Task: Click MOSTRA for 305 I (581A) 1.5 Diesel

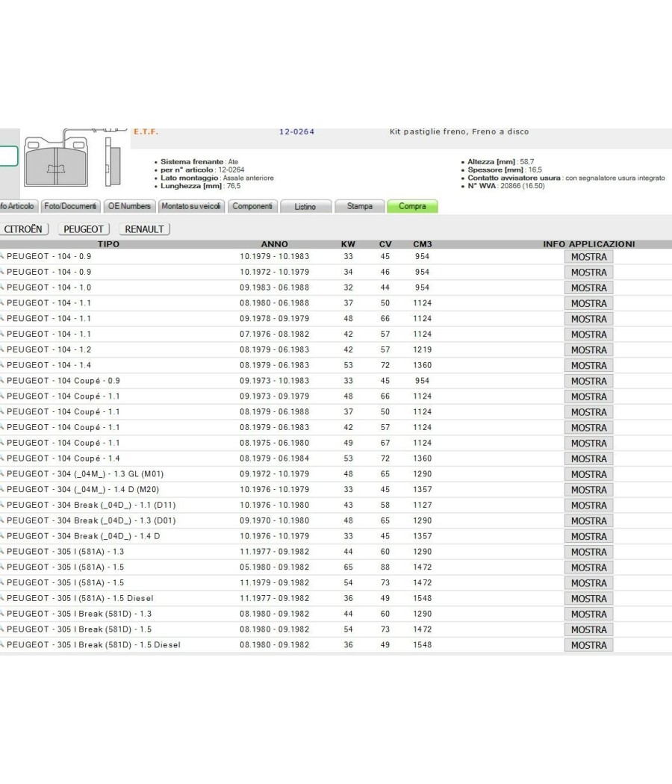Action: (589, 599)
